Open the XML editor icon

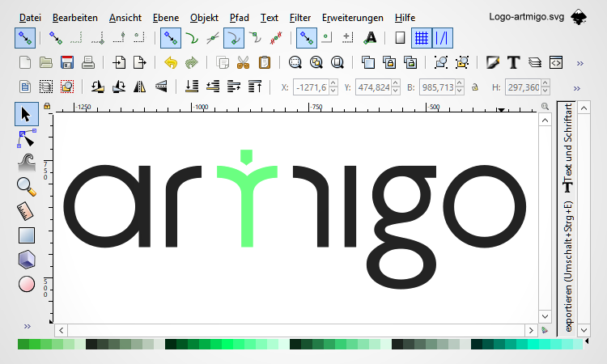556,62
